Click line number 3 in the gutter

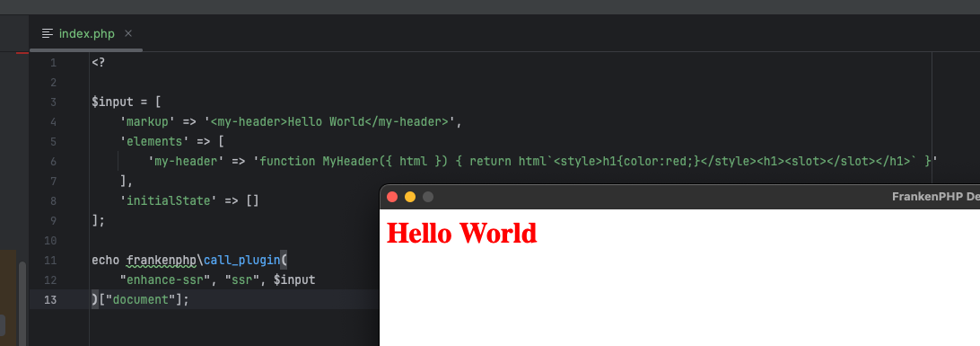pyautogui.click(x=53, y=102)
